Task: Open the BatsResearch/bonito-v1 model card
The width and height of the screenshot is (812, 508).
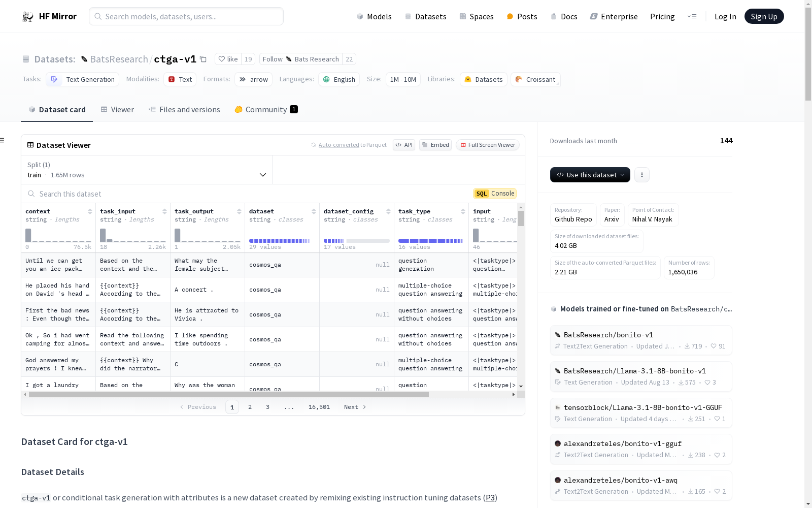Action: click(641, 340)
